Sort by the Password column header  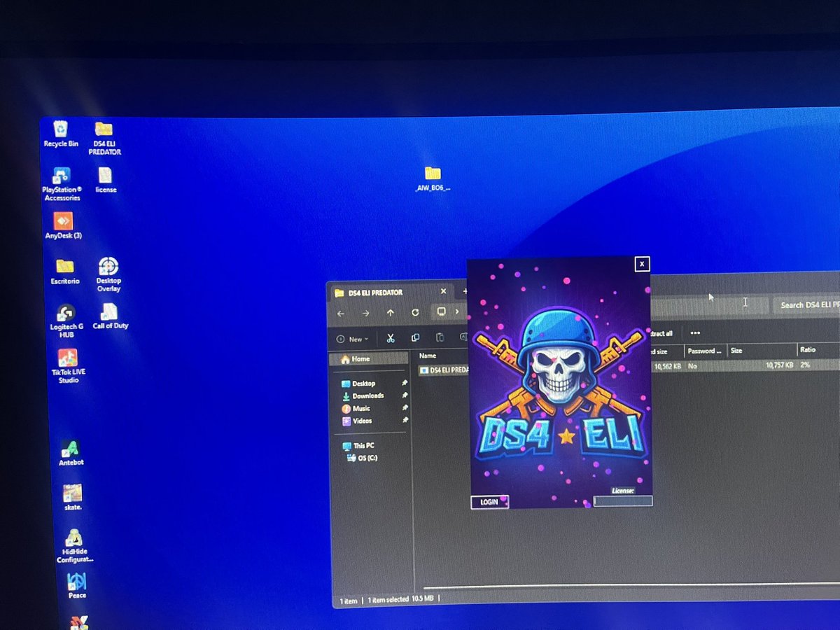tap(705, 351)
